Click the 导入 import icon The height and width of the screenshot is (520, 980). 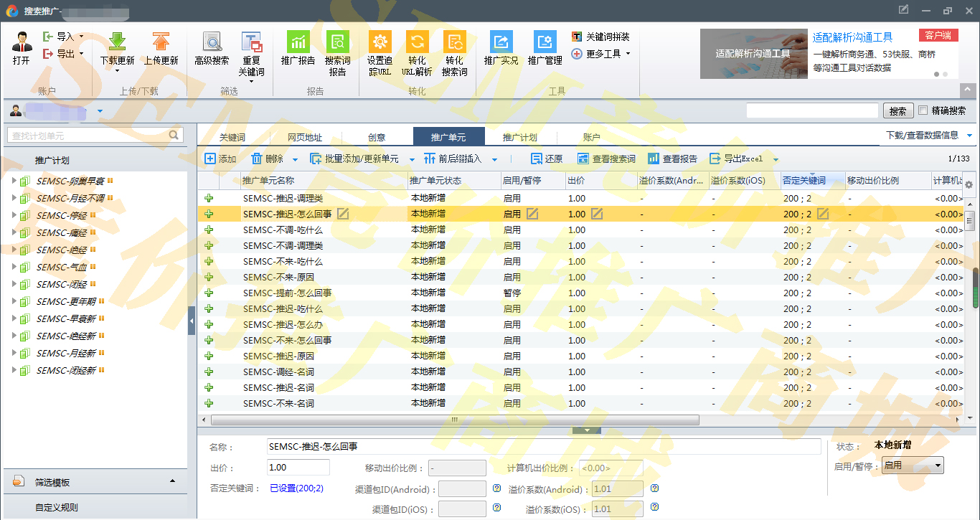coord(48,37)
